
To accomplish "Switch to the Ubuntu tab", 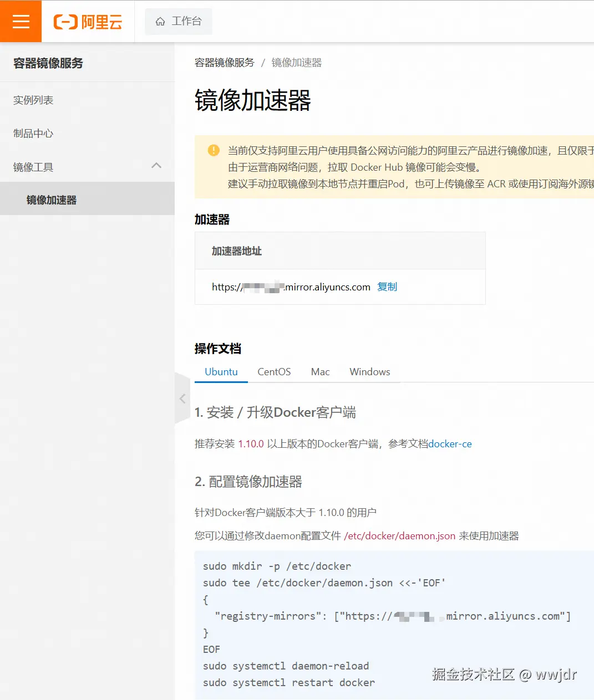I will point(221,372).
